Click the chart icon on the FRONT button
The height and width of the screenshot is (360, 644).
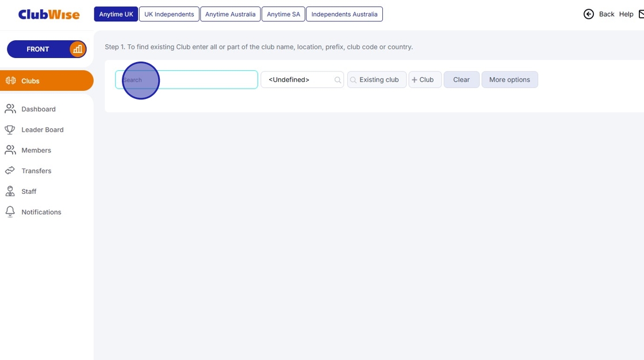point(78,49)
